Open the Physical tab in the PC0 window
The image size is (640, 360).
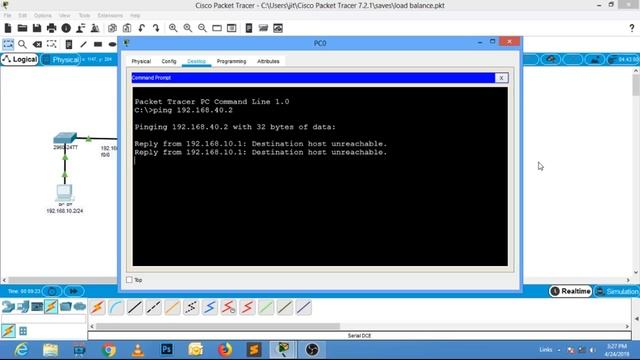point(141,61)
